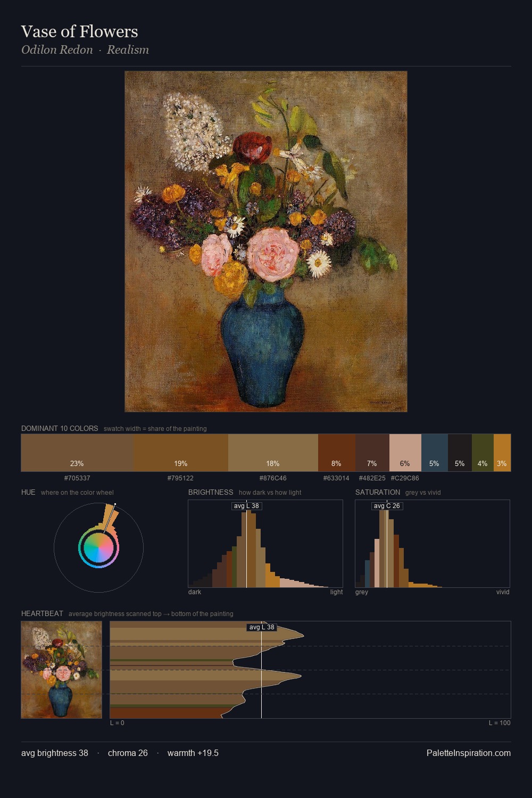
Task: Click the 23% brown swatch #705337
Action: (x=77, y=453)
